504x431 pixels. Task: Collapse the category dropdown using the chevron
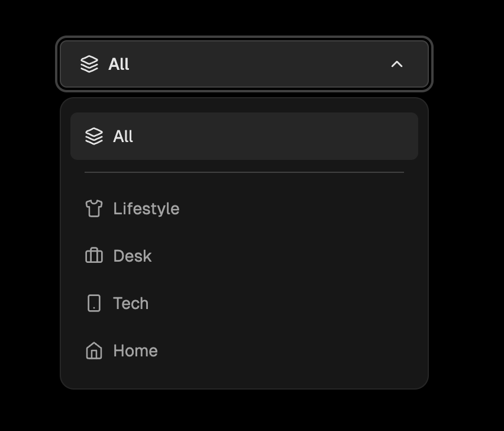point(398,65)
